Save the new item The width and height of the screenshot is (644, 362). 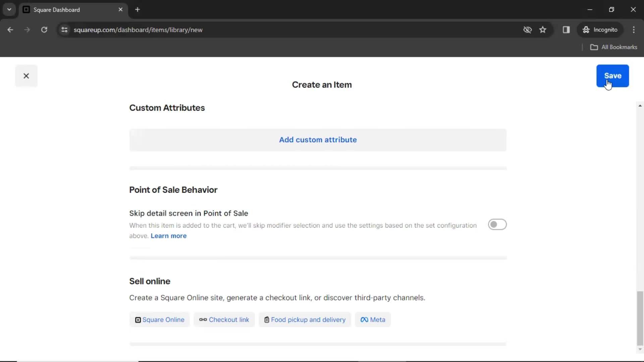pos(612,75)
